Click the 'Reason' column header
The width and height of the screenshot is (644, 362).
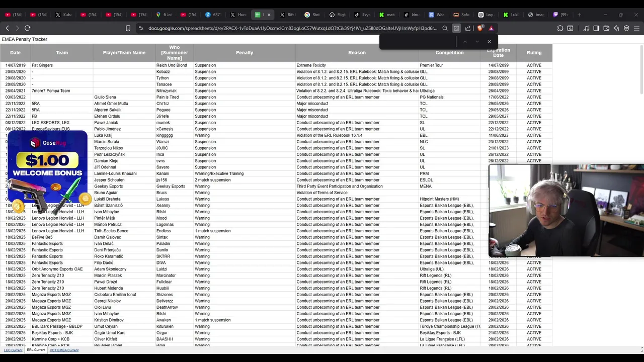pyautogui.click(x=357, y=53)
